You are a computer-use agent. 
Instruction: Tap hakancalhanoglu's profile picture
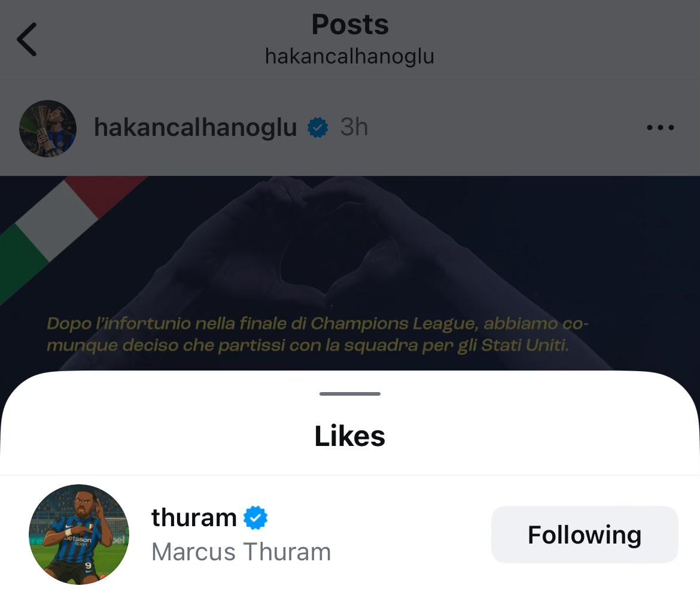click(48, 129)
